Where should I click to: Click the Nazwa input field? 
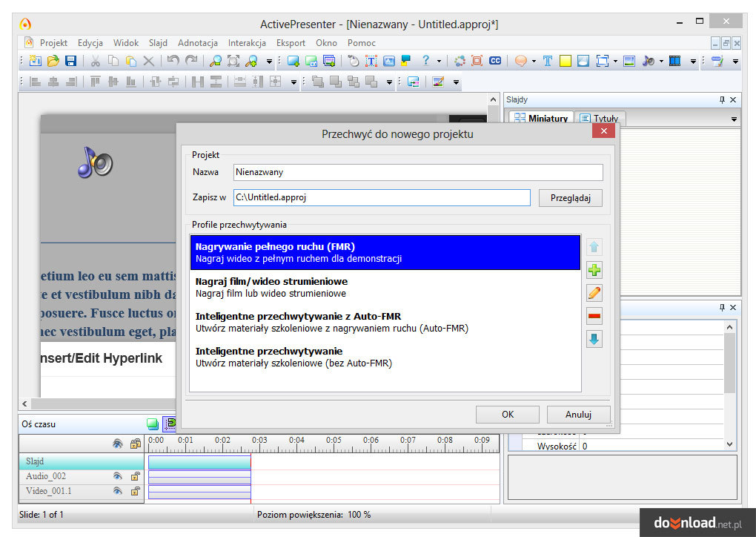click(418, 172)
